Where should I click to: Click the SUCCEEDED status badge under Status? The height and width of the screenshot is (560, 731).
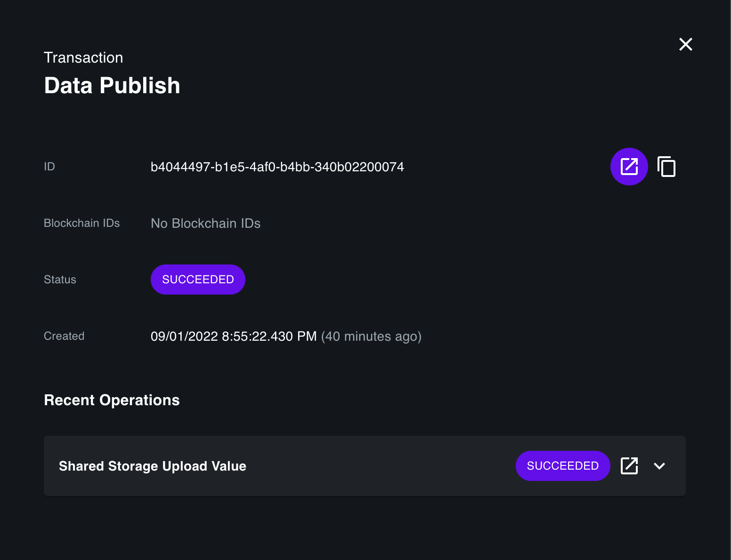click(198, 279)
